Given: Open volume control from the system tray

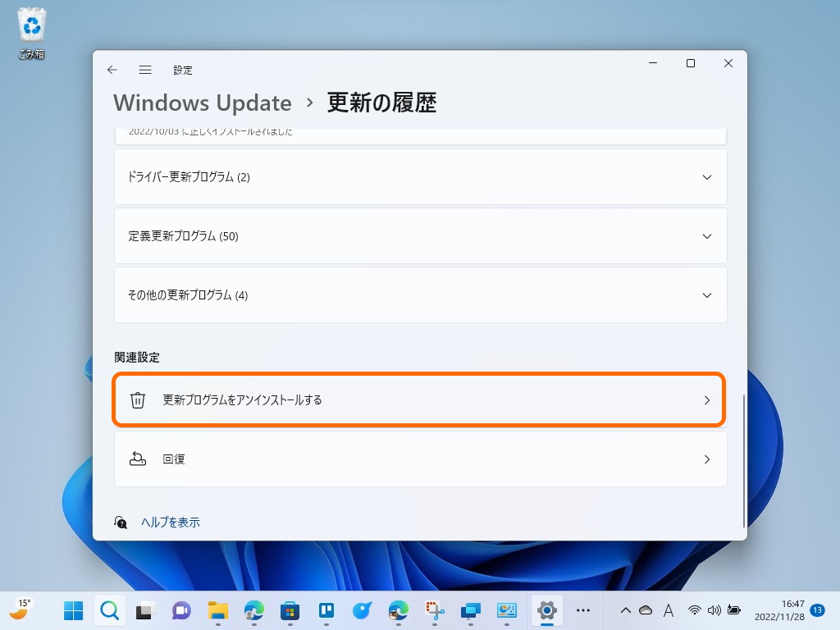Looking at the screenshot, I should pos(714,610).
